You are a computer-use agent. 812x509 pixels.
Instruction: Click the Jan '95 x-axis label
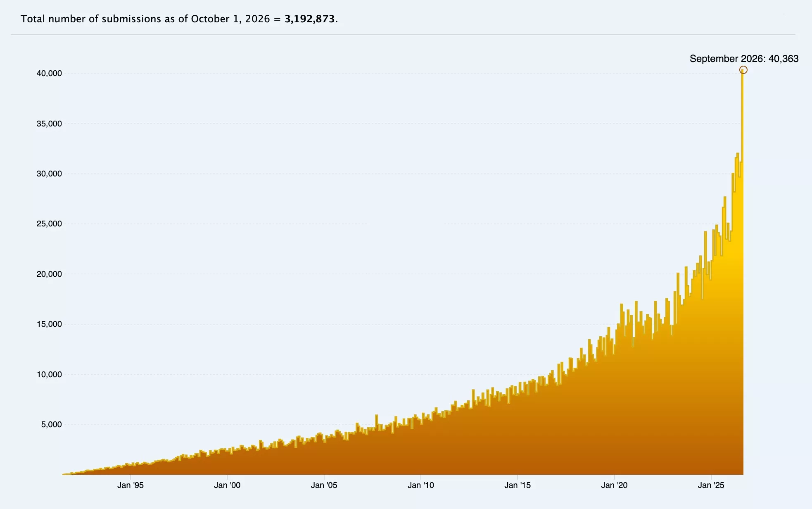(131, 485)
